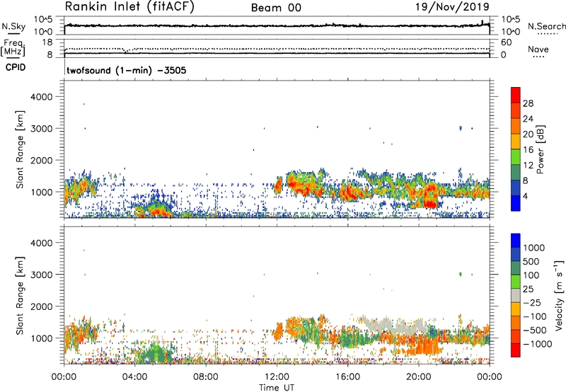The width and height of the screenshot is (566, 392).
Task: Click the 'Velocity [m s-1]' color bar label
Action: coord(559,295)
